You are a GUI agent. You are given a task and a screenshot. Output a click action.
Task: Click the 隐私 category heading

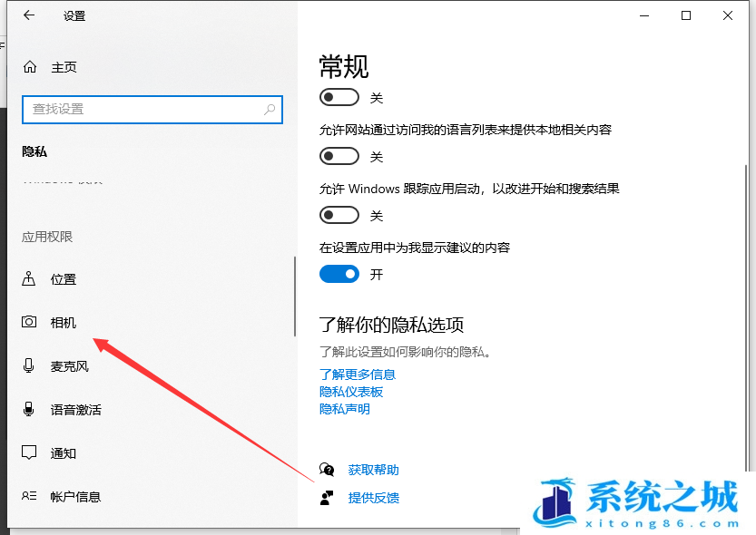[x=34, y=151]
